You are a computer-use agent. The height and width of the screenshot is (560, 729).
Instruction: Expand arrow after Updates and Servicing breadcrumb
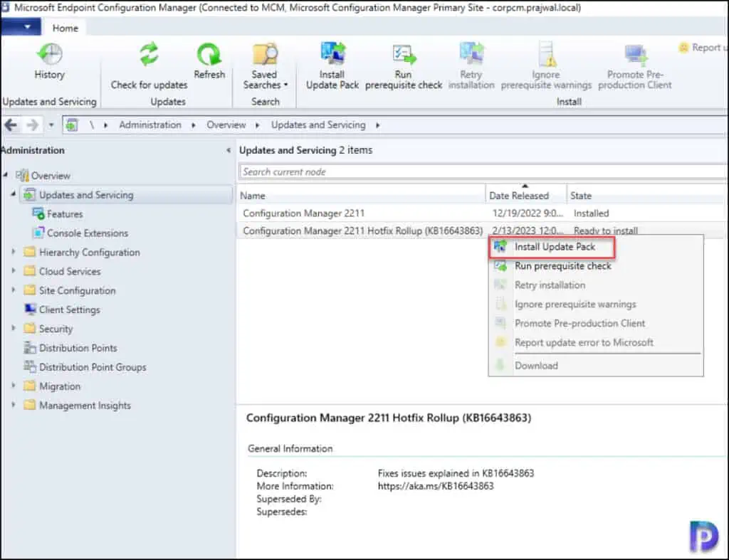click(x=377, y=125)
